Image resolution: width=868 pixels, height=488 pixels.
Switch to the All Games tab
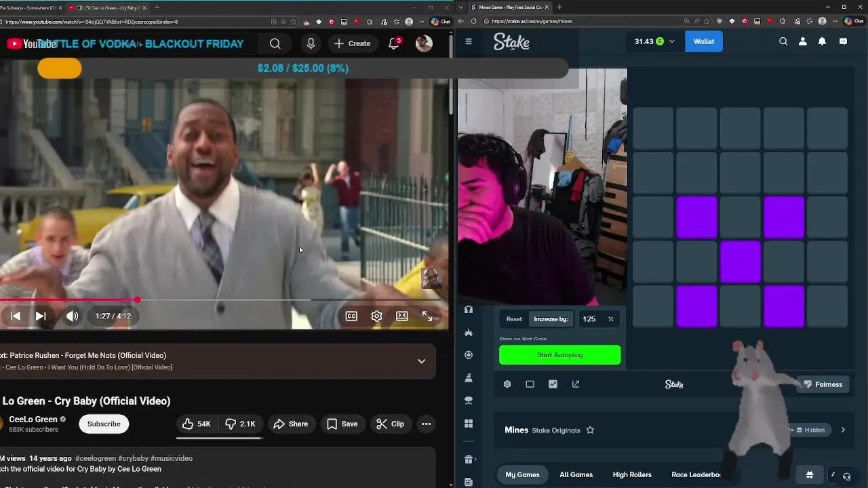[x=576, y=475]
